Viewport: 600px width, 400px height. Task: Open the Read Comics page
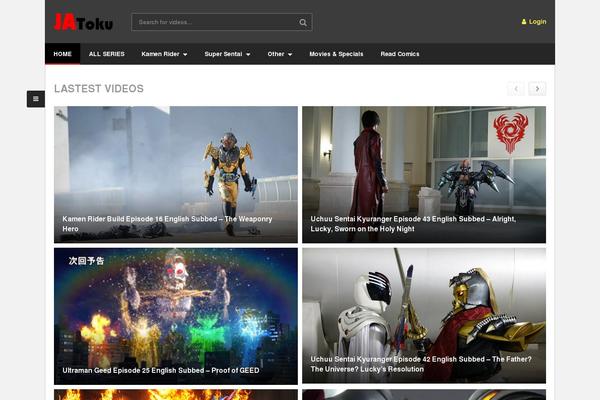coord(400,54)
